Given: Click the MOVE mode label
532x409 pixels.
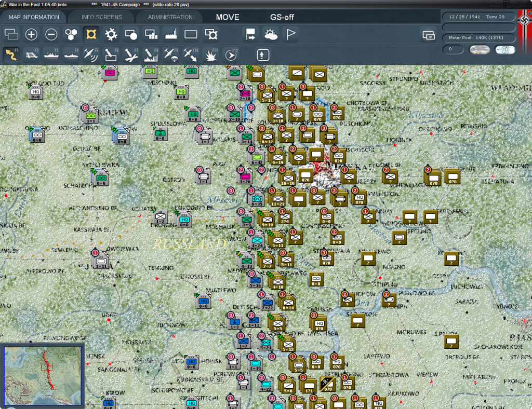Looking at the screenshot, I should pos(228,17).
